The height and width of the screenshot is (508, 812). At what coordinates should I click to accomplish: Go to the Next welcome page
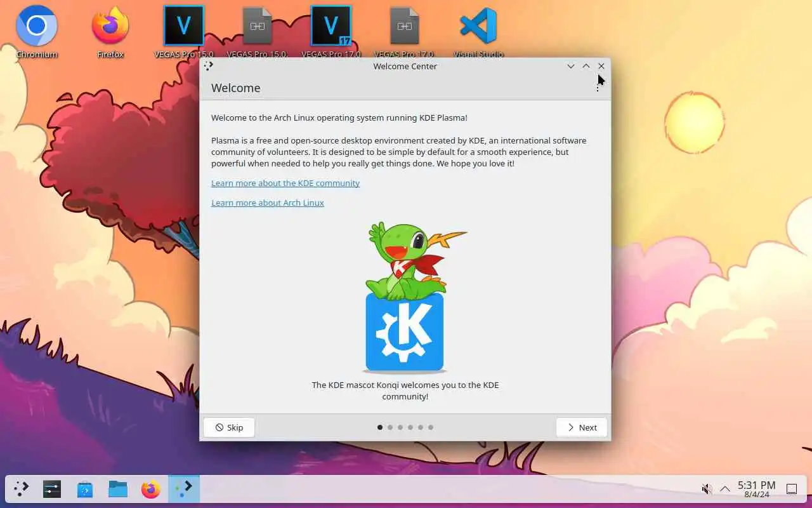coord(582,427)
